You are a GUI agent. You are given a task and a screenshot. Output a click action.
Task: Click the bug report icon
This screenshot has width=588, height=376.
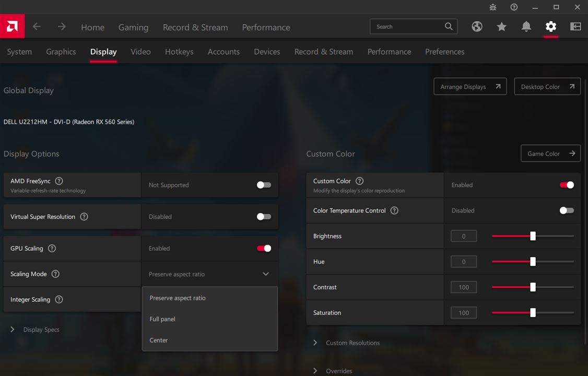click(x=493, y=7)
